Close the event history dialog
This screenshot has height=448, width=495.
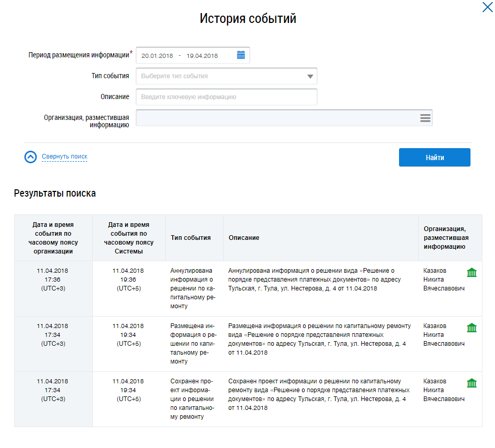coord(486,7)
